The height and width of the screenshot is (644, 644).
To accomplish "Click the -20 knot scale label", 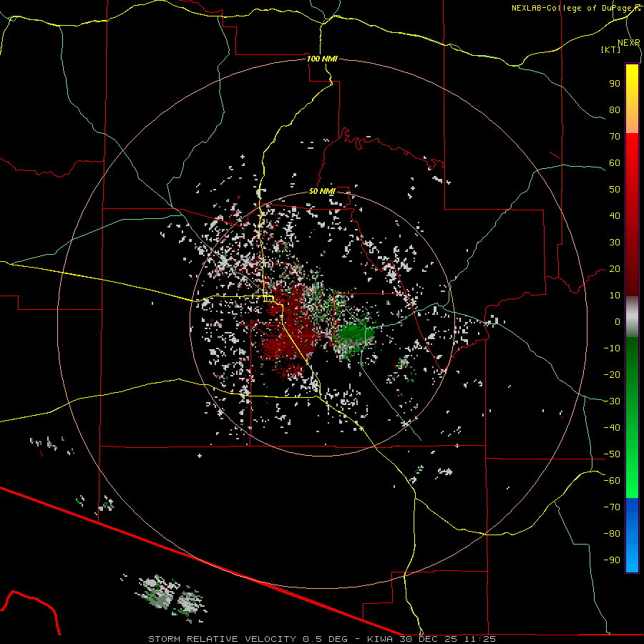I will coord(612,375).
